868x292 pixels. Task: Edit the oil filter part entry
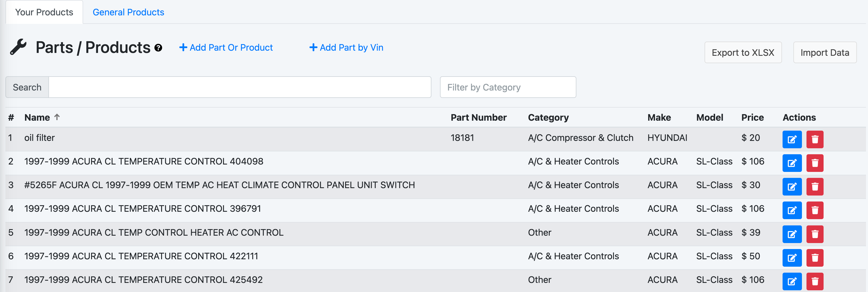tap(792, 139)
